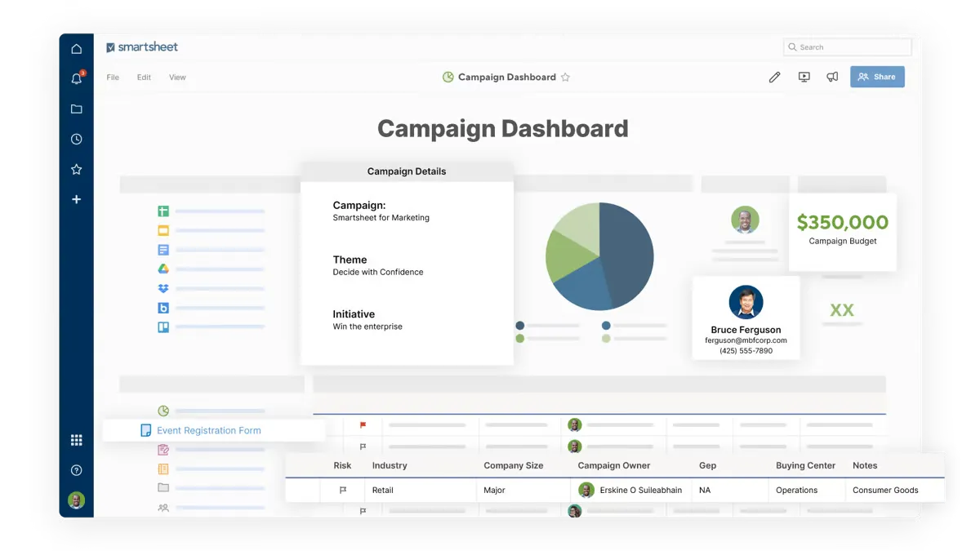
Task: Click the $350,000 budget figure
Action: tap(842, 222)
